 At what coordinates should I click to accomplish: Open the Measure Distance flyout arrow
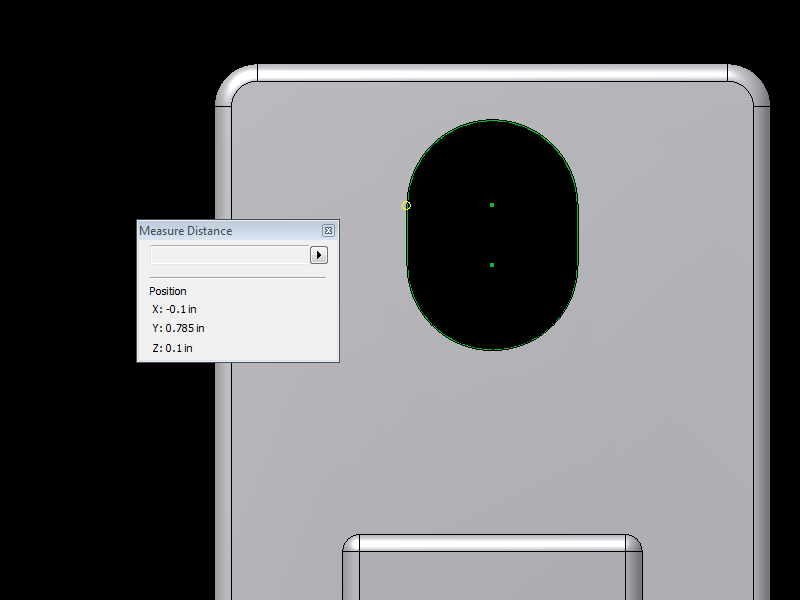(x=319, y=255)
